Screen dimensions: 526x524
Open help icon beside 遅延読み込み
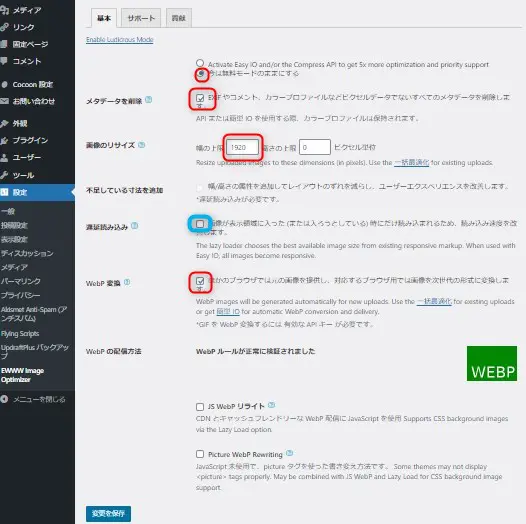[135, 226]
